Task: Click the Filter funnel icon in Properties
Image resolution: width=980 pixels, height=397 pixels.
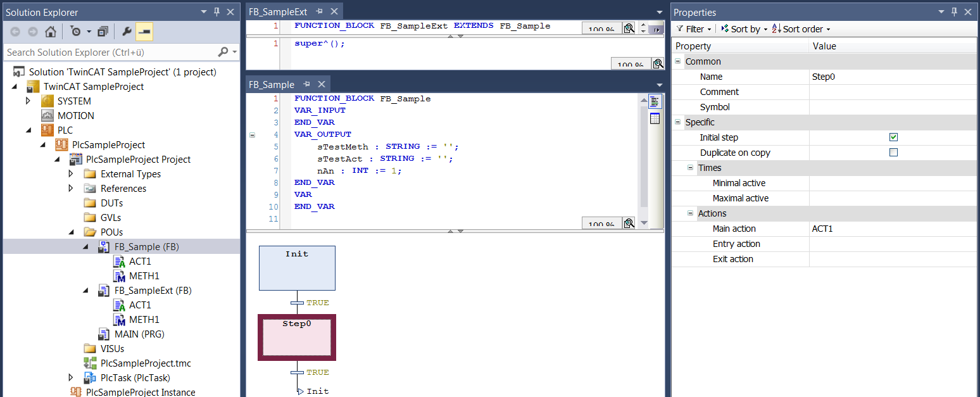Action: (680, 29)
